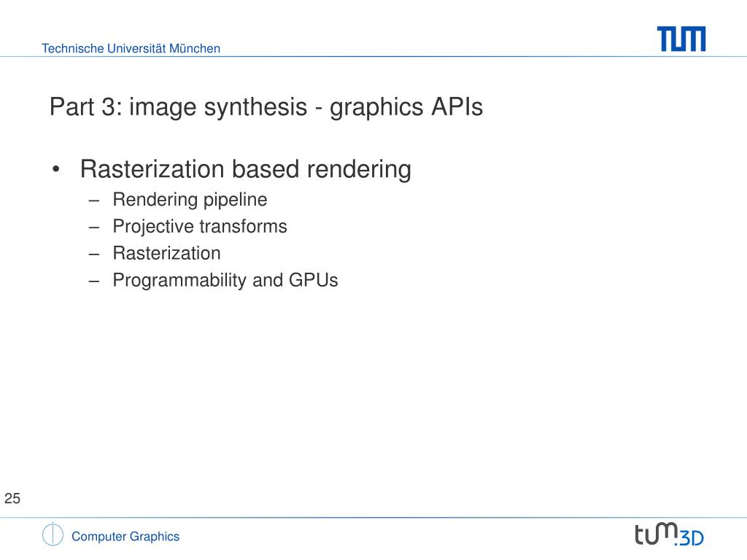
Task: Click the sub-item 'Programmability and GPUs'
Action: pos(225,281)
